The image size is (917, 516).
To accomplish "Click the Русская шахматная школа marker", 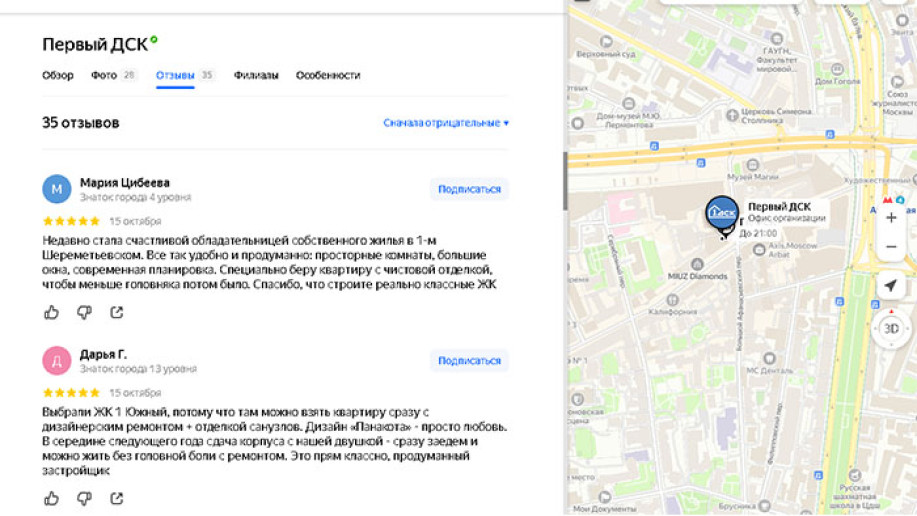I will (855, 475).
